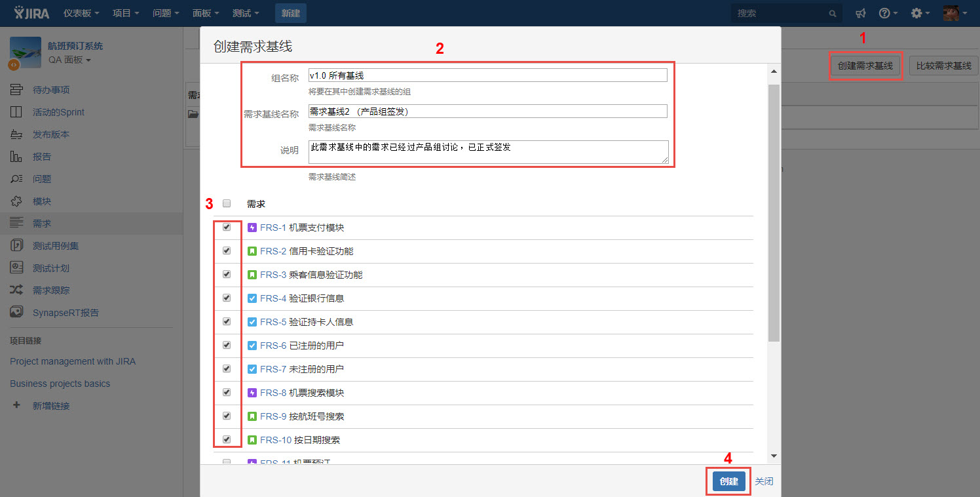Open the help question mark menu
The image size is (980, 497).
click(888, 13)
